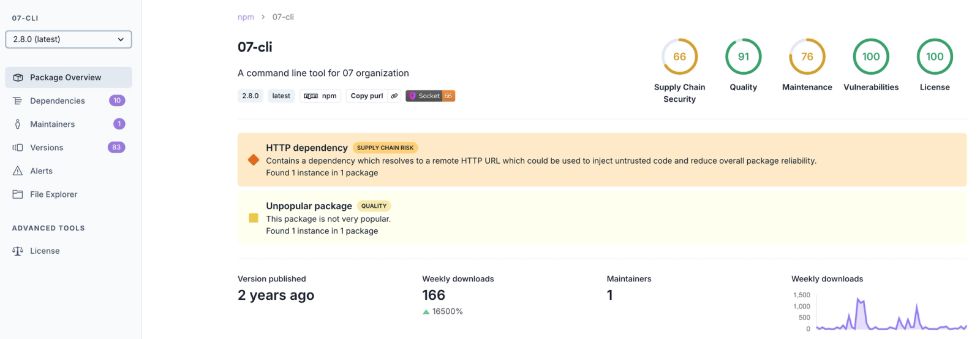Open the Dependencies sidebar section
Screen dimensions: 980x339
point(58,101)
